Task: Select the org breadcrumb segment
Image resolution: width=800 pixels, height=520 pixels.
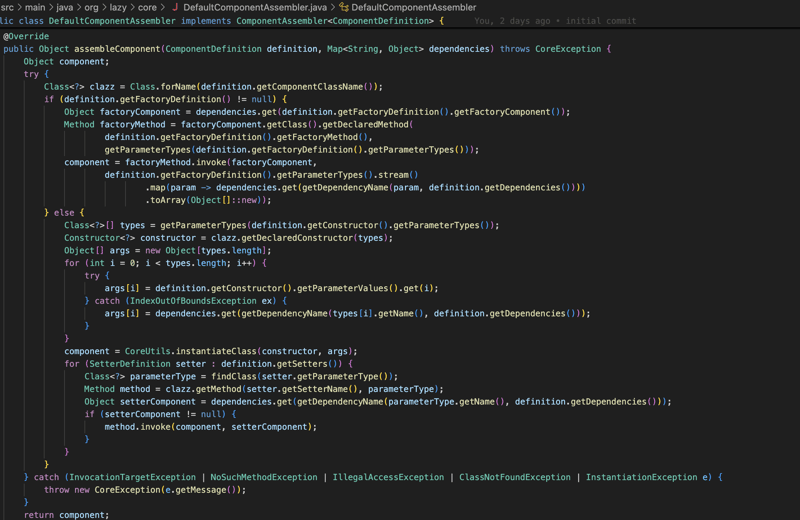Action: pos(91,7)
